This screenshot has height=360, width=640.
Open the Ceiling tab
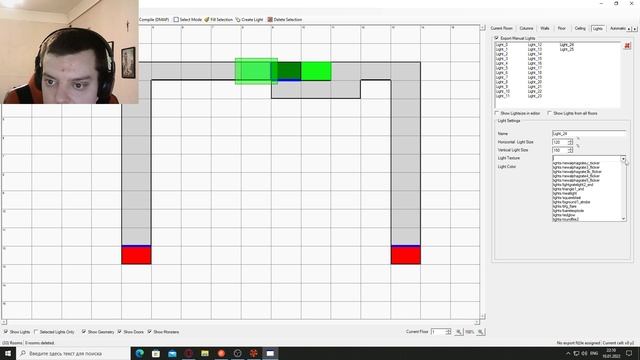click(580, 29)
